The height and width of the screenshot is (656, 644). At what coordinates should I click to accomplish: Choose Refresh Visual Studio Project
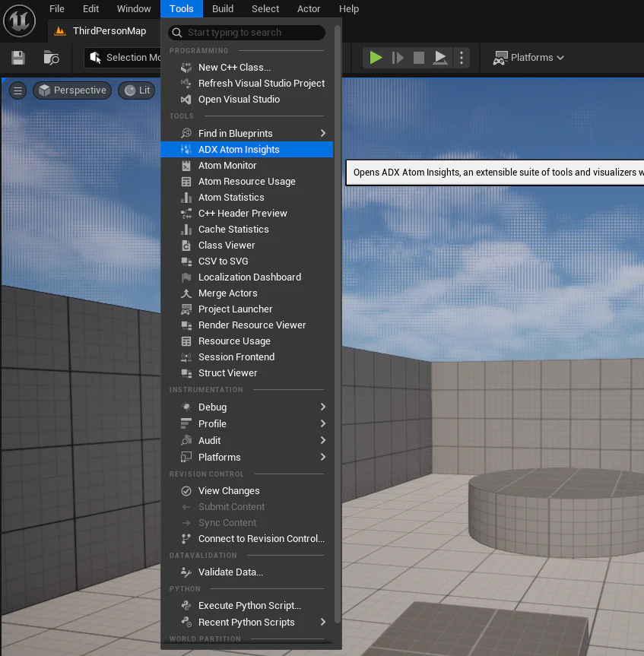(x=247, y=84)
